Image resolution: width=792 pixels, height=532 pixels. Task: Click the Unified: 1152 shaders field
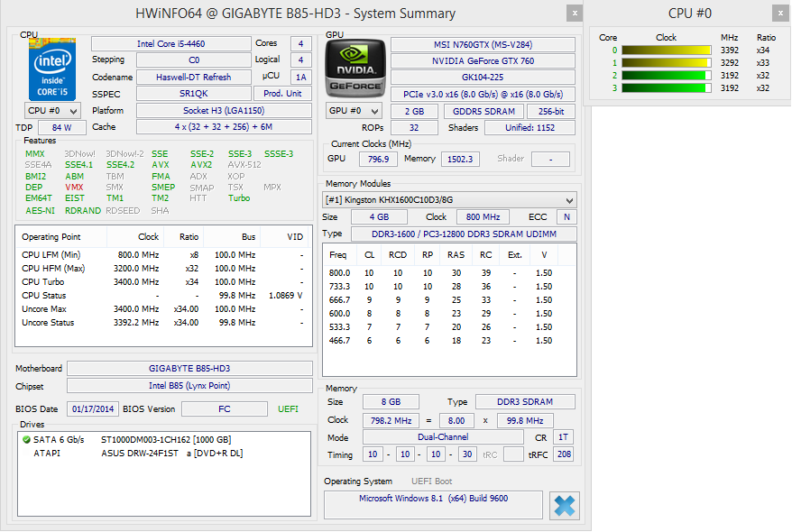point(530,128)
